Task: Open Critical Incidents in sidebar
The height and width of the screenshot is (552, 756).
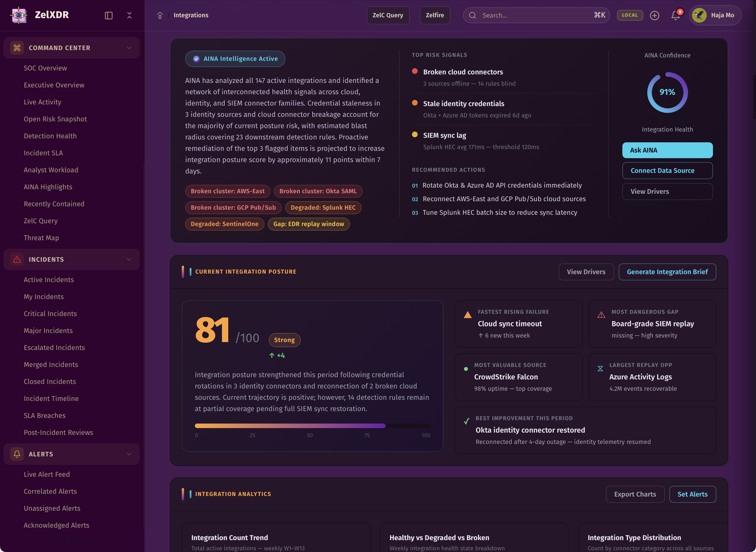Action: (x=50, y=313)
